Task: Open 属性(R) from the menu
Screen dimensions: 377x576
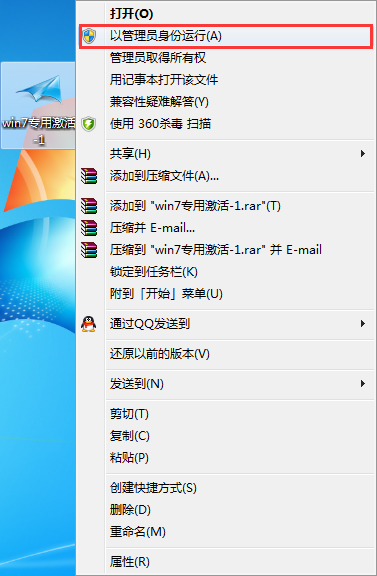Action: click(226, 562)
